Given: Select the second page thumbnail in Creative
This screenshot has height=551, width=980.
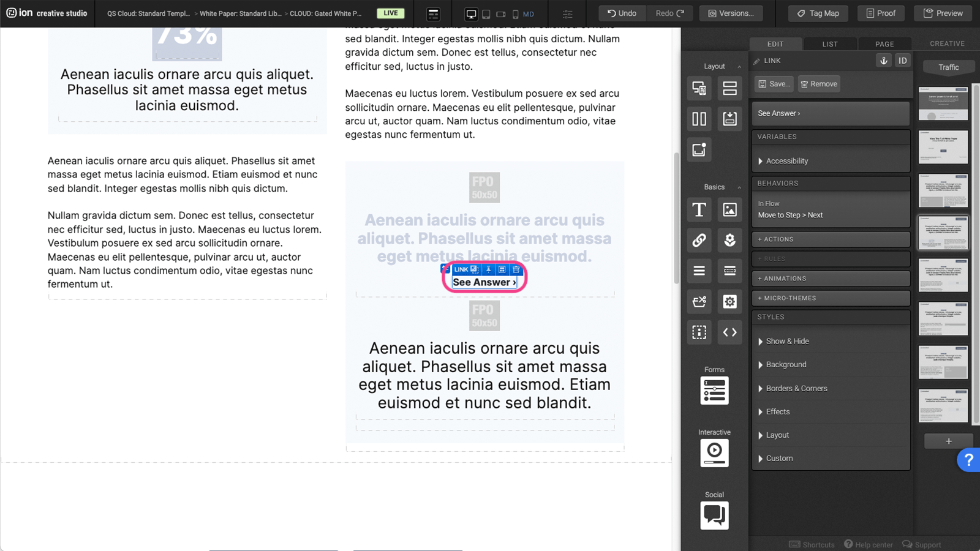Looking at the screenshot, I should coord(943,147).
